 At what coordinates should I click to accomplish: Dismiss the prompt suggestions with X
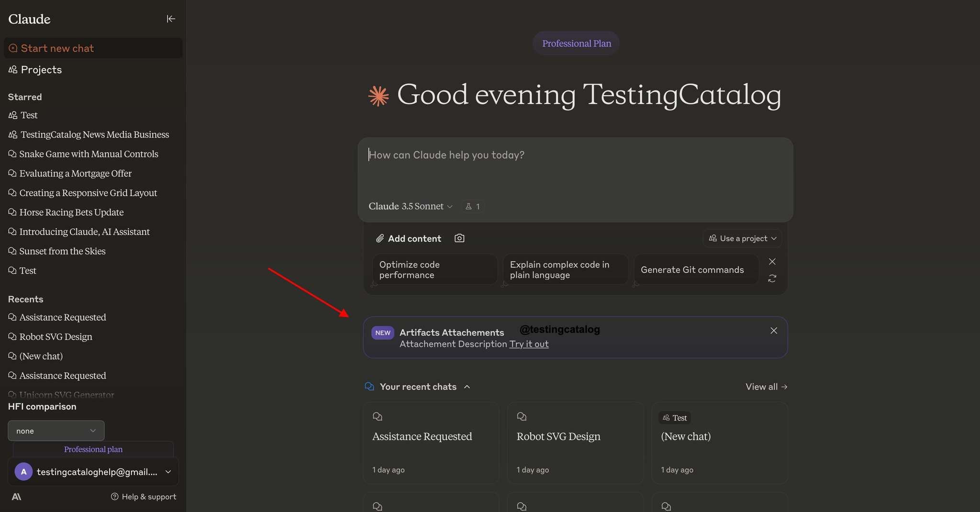coord(772,262)
